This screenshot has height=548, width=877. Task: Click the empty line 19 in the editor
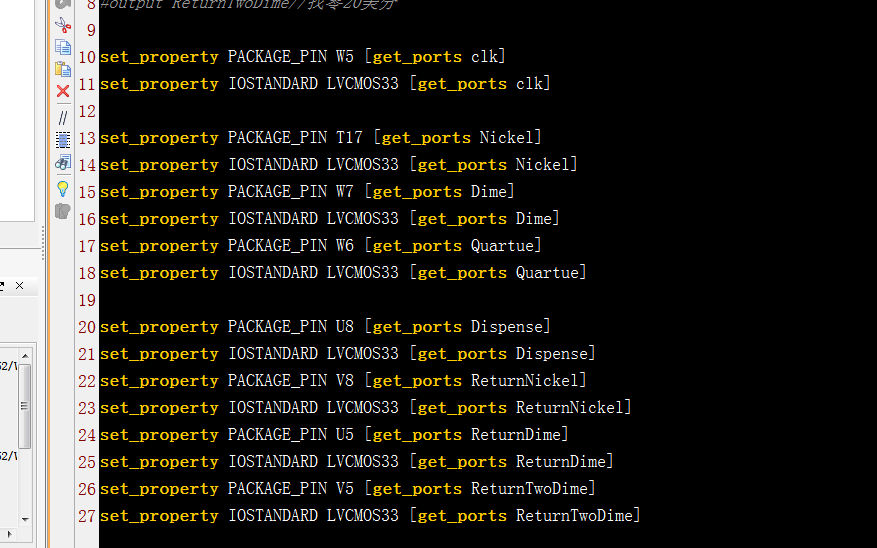[400, 300]
